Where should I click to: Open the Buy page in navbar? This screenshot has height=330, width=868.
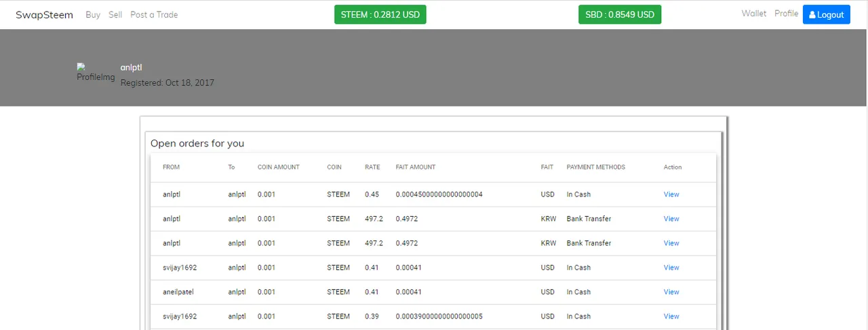pyautogui.click(x=93, y=14)
